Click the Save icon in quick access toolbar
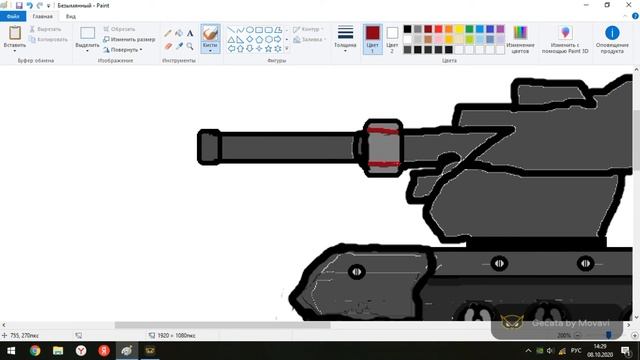The width and height of the screenshot is (640, 360). pyautogui.click(x=19, y=5)
